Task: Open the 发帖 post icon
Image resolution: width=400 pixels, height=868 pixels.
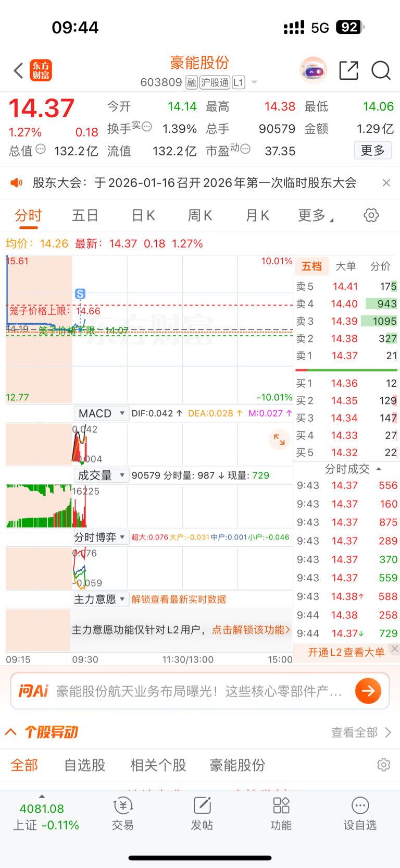Action: [x=202, y=814]
